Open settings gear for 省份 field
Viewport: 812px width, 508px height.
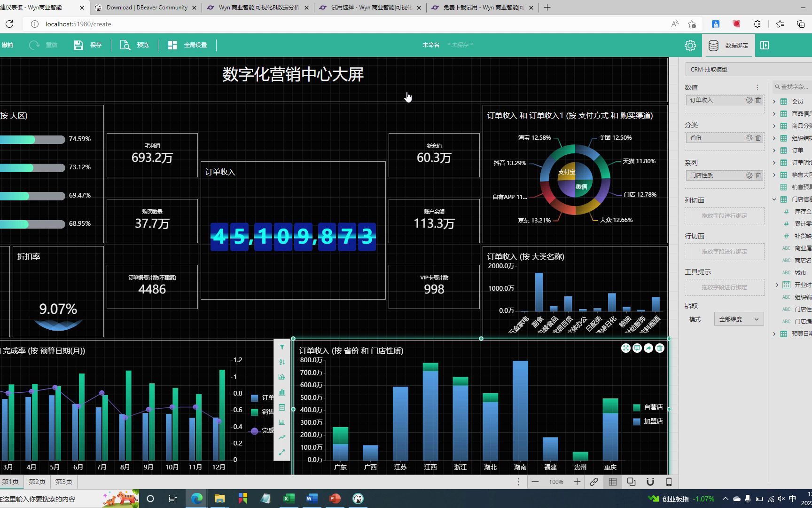point(749,138)
